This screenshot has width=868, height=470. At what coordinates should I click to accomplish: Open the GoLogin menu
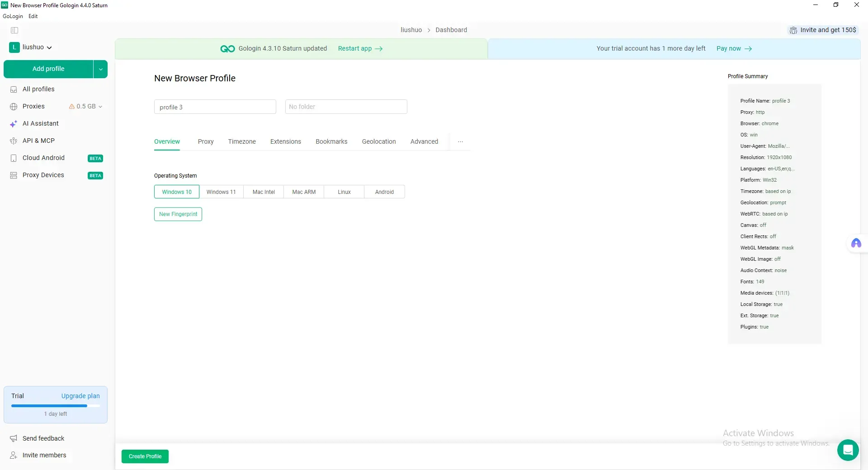[13, 16]
